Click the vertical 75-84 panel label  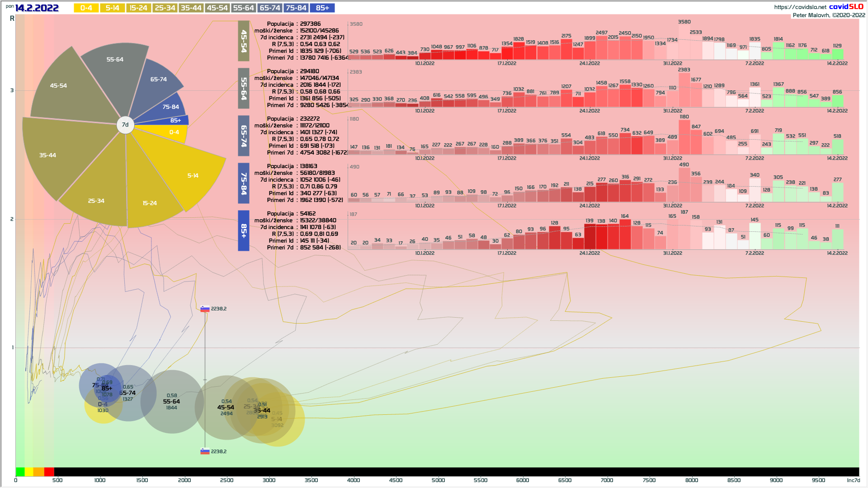click(x=244, y=183)
